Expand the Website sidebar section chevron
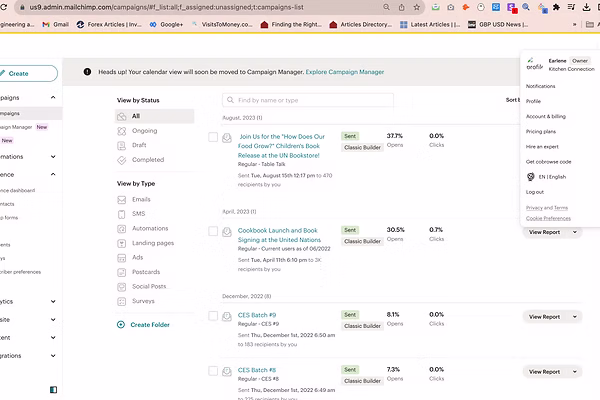 pyautogui.click(x=53, y=320)
